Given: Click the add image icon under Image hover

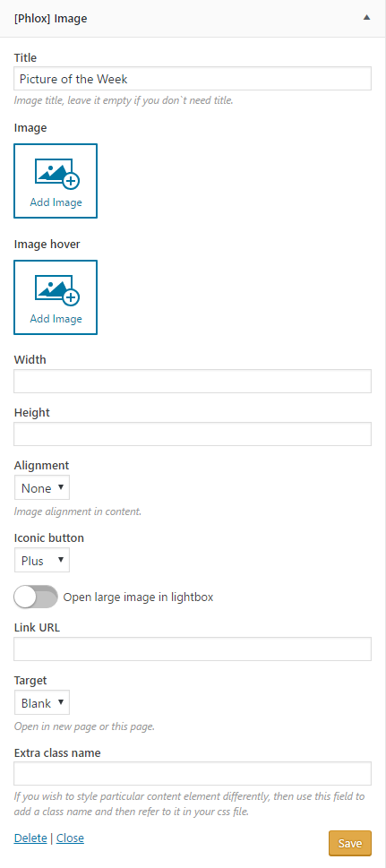Looking at the screenshot, I should coord(57,290).
